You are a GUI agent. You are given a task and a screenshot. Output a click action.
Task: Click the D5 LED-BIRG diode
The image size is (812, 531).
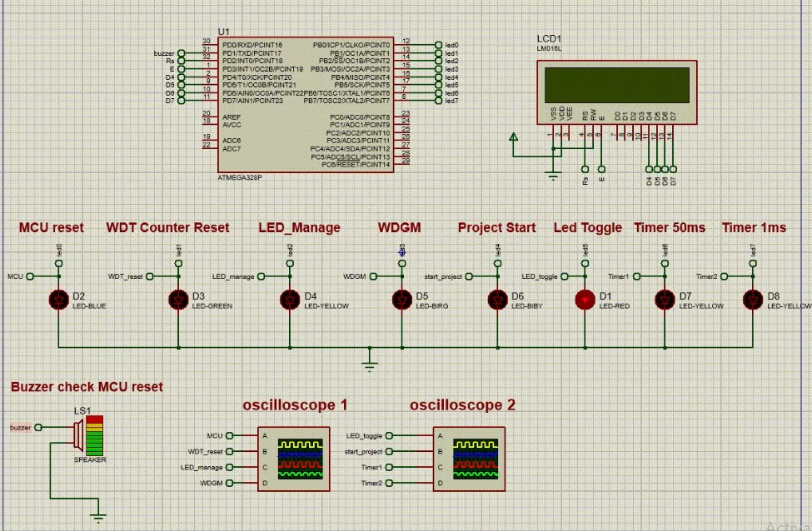click(x=401, y=299)
